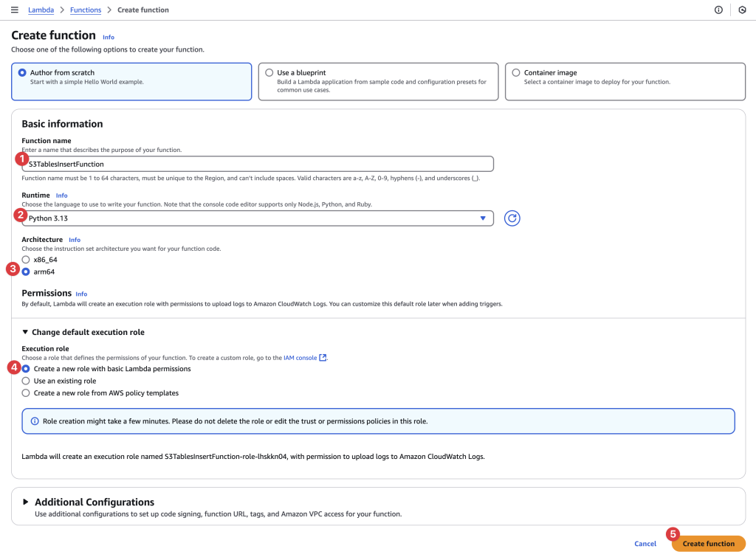Viewport: 756px width, 560px height.
Task: Select Use an existing role
Action: coord(26,381)
